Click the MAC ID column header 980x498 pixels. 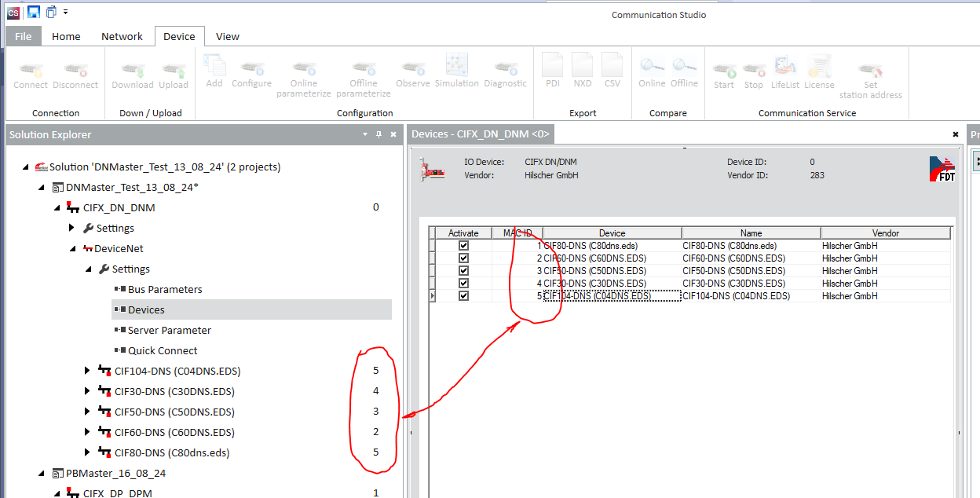(517, 233)
